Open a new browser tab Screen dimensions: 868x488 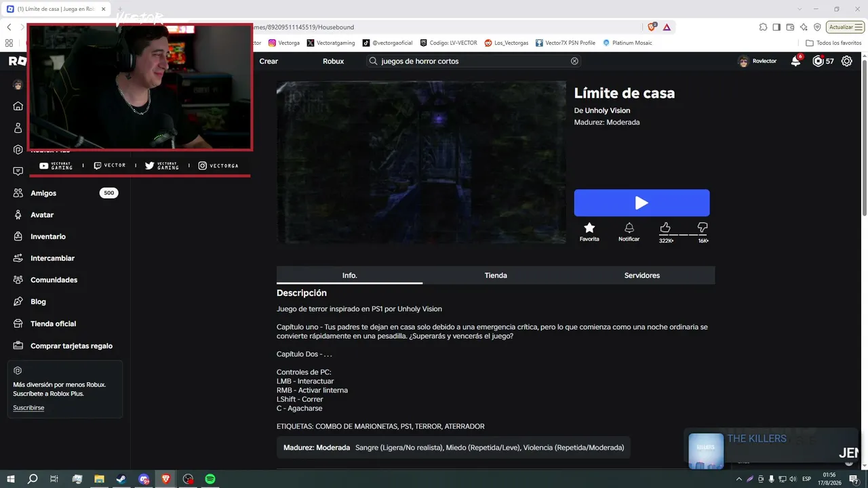click(120, 9)
